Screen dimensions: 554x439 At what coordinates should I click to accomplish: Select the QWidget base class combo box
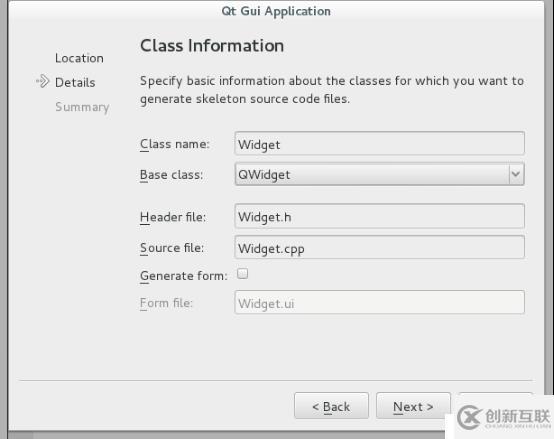pos(379,174)
